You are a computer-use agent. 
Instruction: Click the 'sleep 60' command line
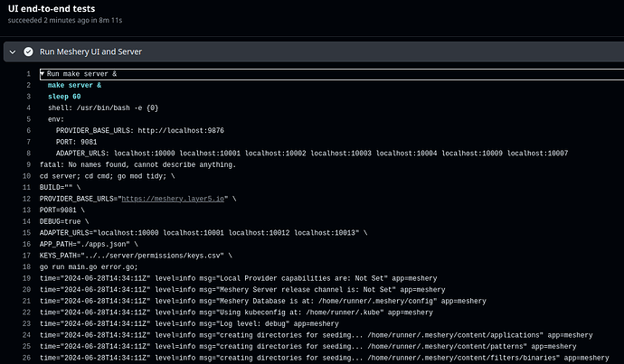point(64,97)
